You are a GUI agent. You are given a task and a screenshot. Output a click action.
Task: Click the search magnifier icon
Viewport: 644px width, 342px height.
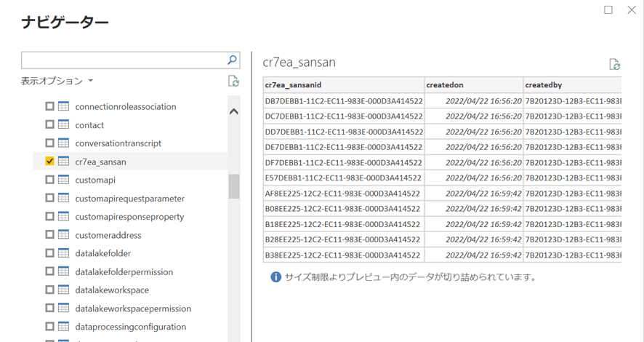232,60
